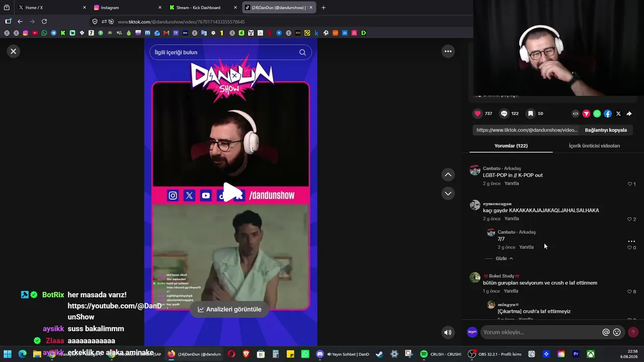This screenshot has width=644, height=362.
Task: Insert a mention with the @ icon
Action: (x=606, y=332)
